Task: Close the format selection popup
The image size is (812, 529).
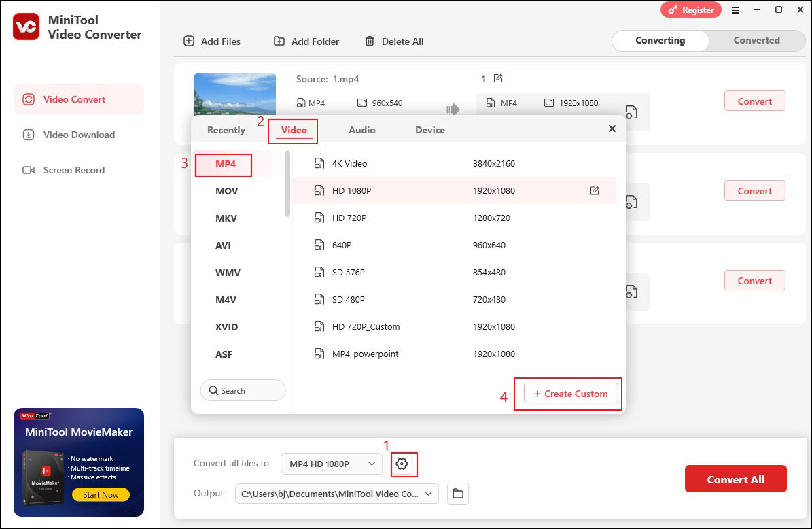Action: tap(612, 129)
